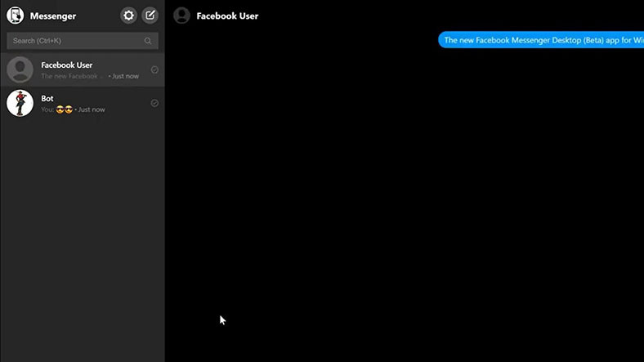Click Bot's avatar thumbnail
This screenshot has width=644, height=362.
20,103
